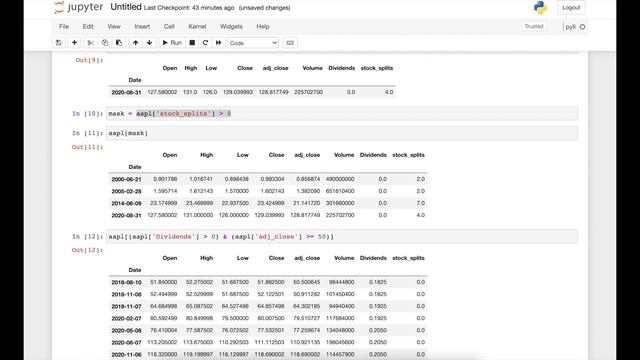Click row date 2014-06-09 in Out[11]
Image resolution: width=640 pixels, height=360 pixels.
[127, 203]
